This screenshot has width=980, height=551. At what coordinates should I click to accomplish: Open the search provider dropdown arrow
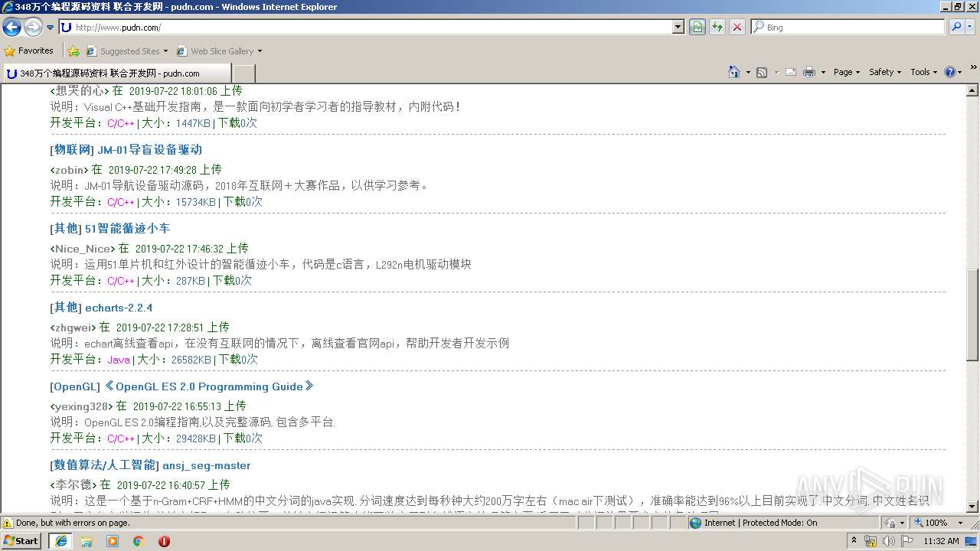tap(971, 28)
